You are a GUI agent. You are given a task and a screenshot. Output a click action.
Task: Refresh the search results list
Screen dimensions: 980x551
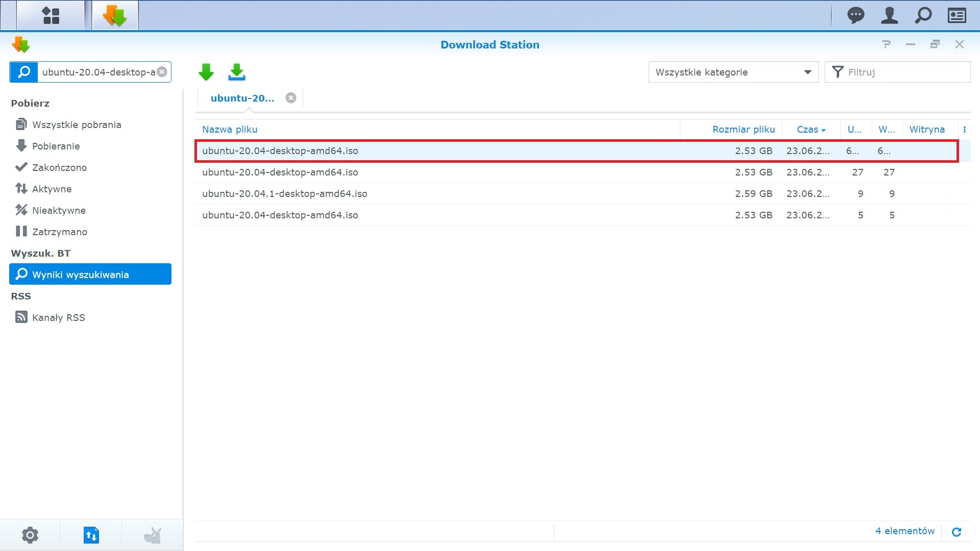(957, 532)
